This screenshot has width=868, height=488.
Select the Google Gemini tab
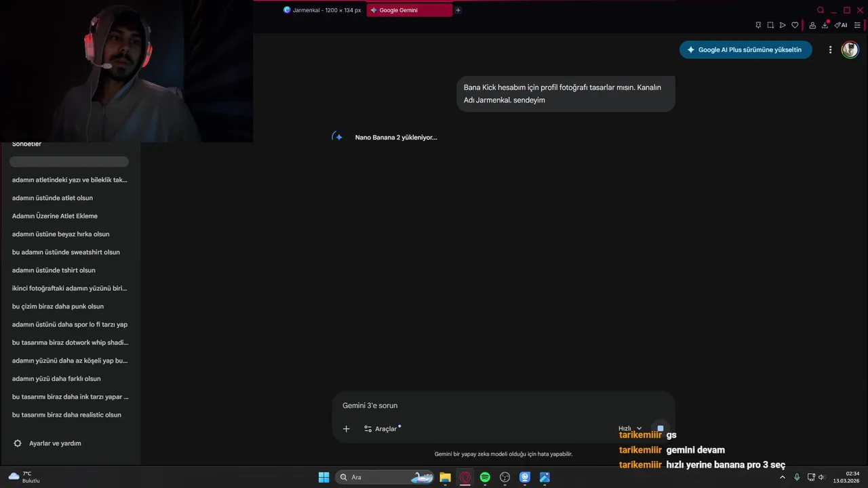point(409,10)
